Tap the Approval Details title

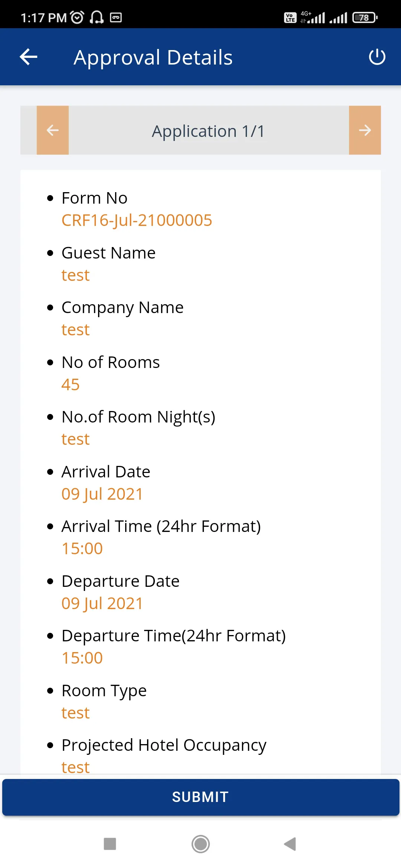[153, 57]
